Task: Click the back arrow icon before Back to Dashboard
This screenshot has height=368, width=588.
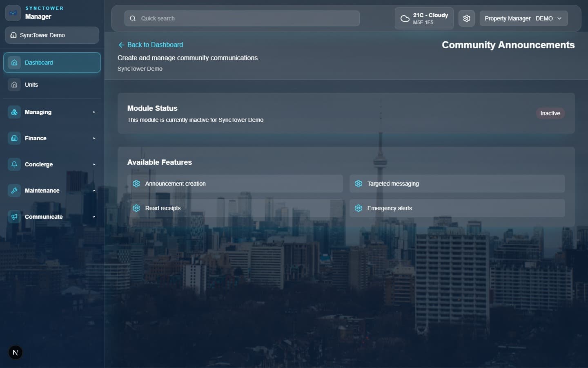Action: 121,45
